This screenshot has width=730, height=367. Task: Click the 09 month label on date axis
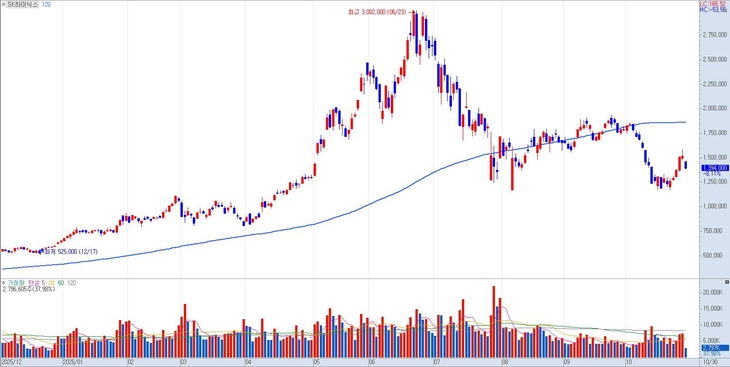567,361
